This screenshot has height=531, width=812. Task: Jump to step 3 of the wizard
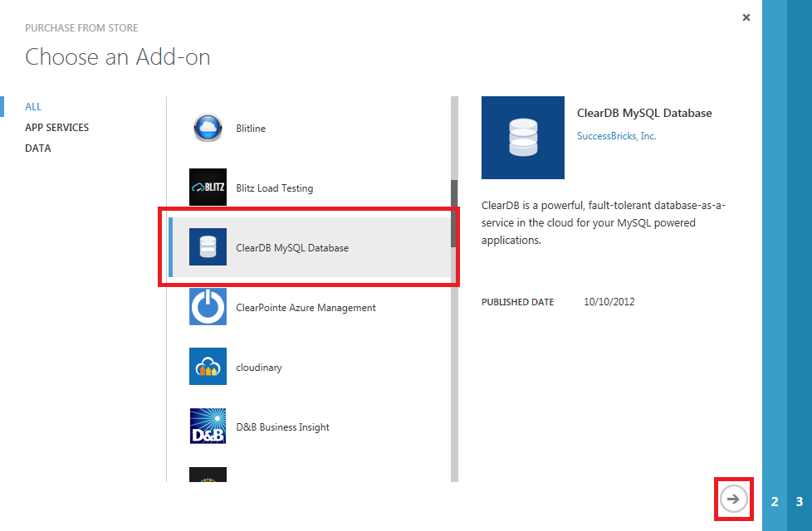pyautogui.click(x=798, y=501)
